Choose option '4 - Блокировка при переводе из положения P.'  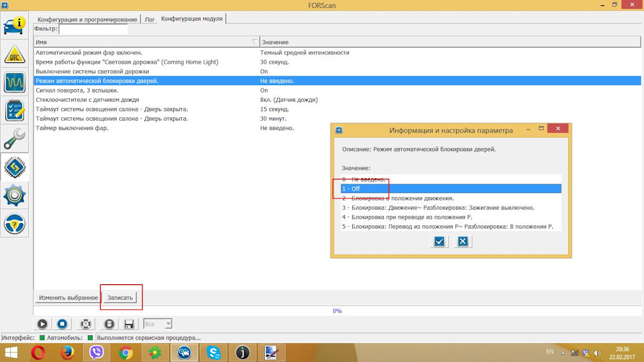(x=451, y=217)
